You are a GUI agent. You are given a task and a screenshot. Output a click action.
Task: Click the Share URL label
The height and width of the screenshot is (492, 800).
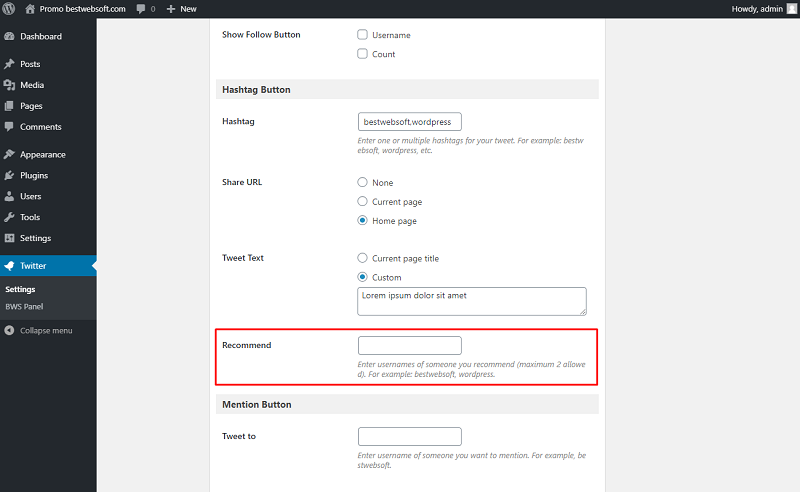(x=242, y=182)
